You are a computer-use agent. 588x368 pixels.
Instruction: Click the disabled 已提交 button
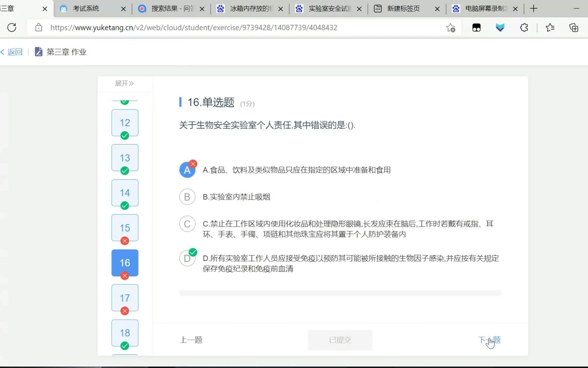pyautogui.click(x=340, y=340)
